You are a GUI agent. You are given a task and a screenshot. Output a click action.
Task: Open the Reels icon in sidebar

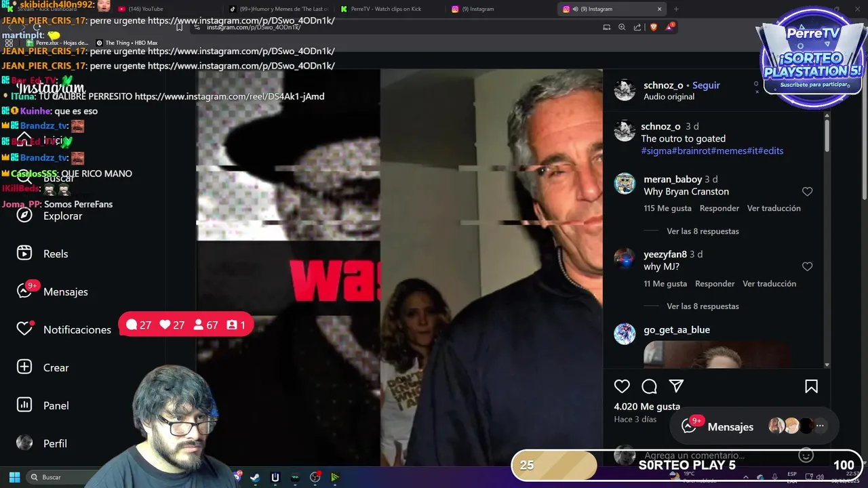click(x=24, y=253)
